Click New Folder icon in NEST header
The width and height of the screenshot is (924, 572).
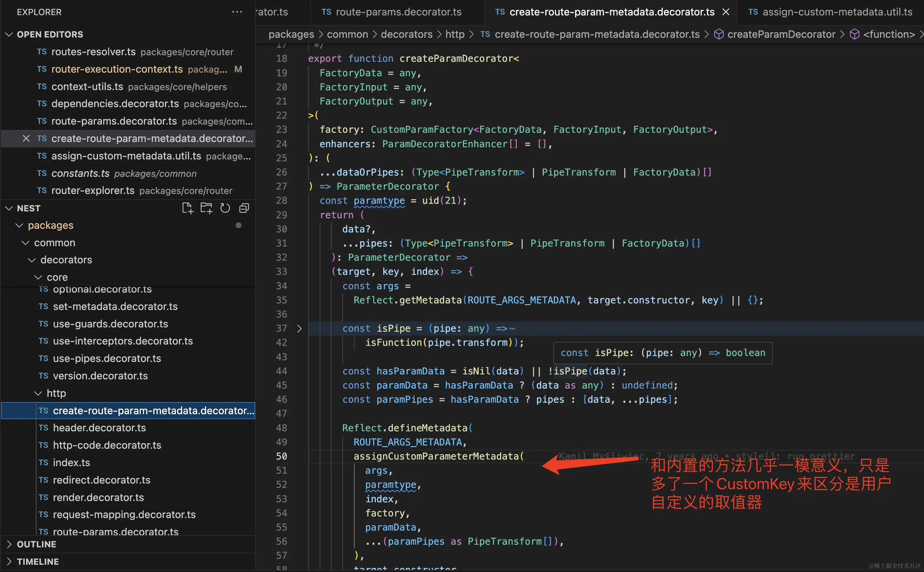pos(206,208)
